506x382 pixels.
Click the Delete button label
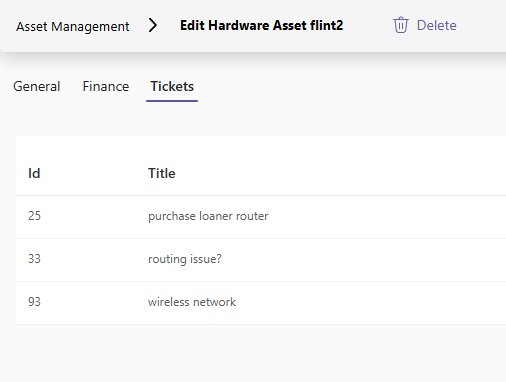[436, 25]
